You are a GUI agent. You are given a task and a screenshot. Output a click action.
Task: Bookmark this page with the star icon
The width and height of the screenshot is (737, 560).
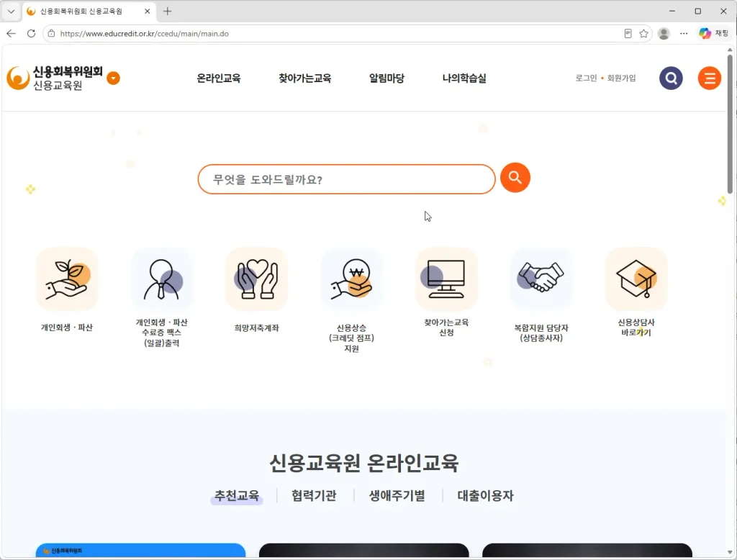coord(643,33)
